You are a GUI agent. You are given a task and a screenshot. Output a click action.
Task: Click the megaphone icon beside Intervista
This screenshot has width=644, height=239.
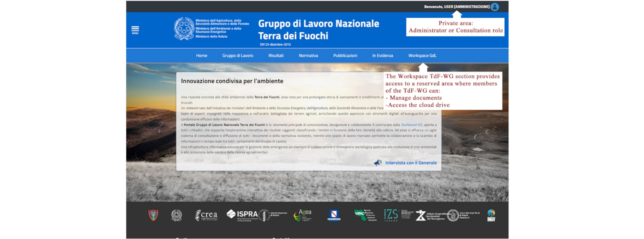tap(378, 163)
